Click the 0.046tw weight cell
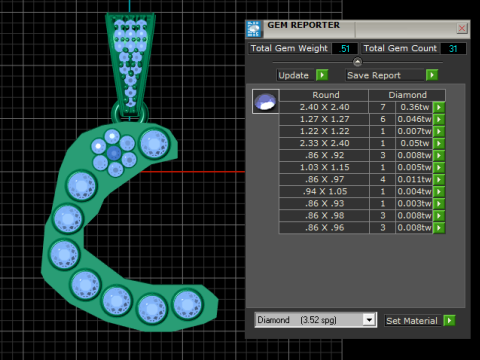 click(x=414, y=119)
